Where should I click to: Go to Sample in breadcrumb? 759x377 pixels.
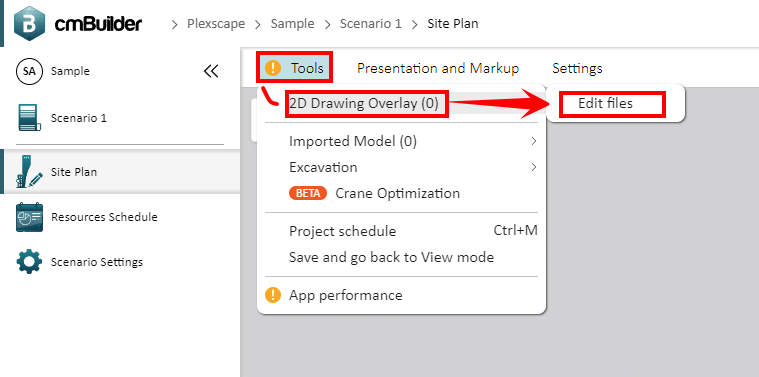coord(292,23)
